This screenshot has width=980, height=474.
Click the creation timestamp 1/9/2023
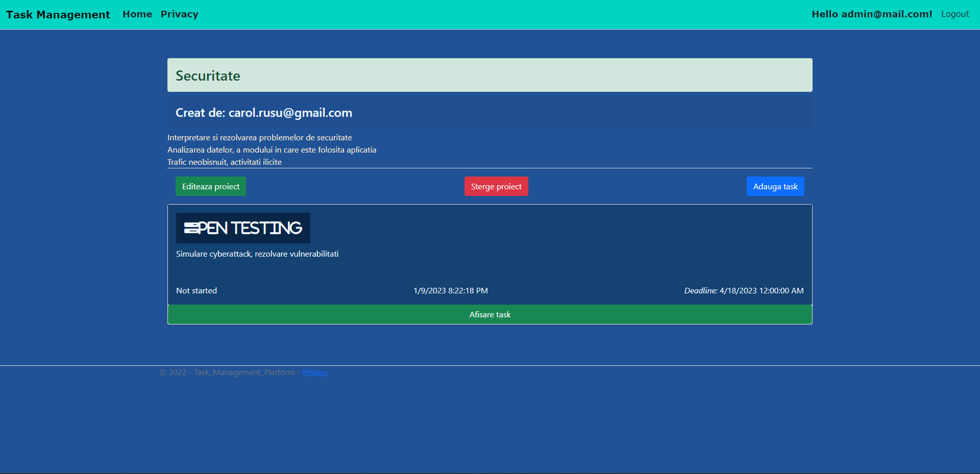tap(450, 290)
